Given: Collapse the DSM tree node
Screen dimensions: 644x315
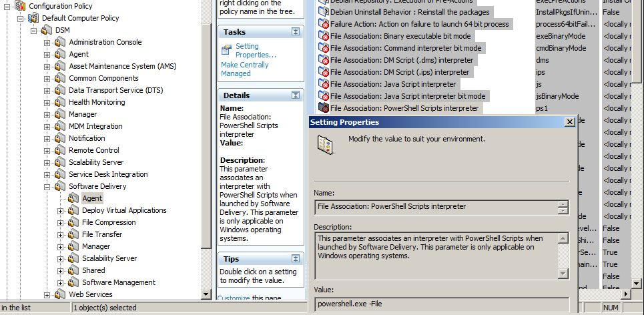Looking at the screenshot, I should (x=33, y=31).
